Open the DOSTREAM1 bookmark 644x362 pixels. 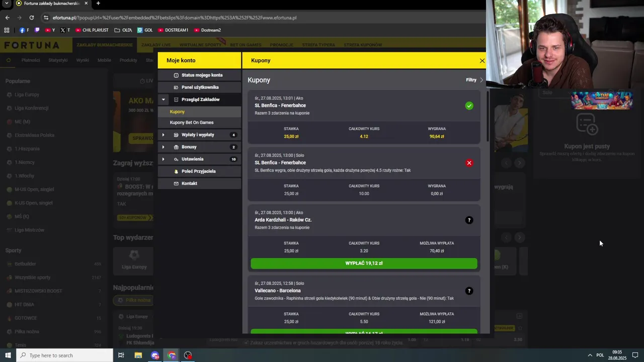pyautogui.click(x=173, y=30)
